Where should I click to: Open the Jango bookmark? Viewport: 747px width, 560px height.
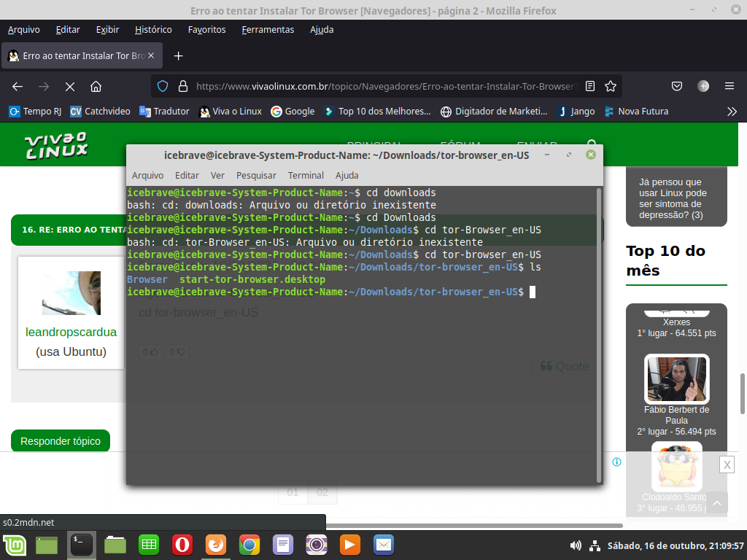coord(576,112)
